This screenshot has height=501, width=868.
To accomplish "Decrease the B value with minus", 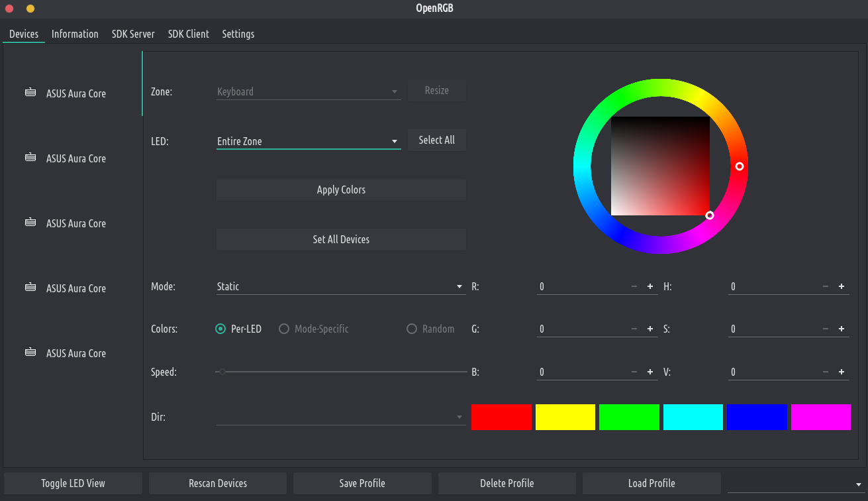I will click(x=634, y=372).
